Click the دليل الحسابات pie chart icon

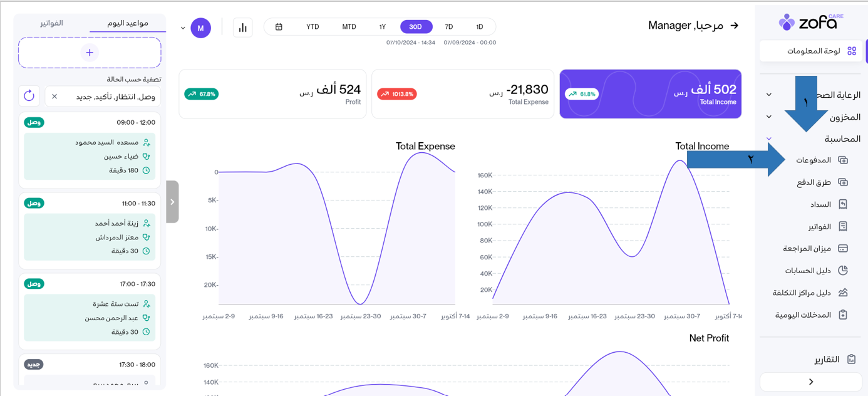point(843,271)
